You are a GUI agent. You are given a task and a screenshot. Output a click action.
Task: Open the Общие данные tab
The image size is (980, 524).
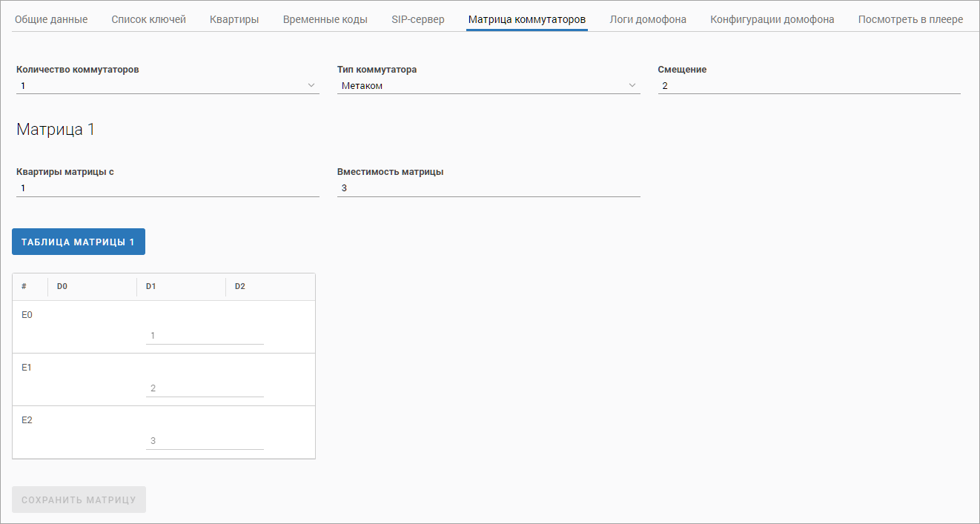pyautogui.click(x=51, y=19)
